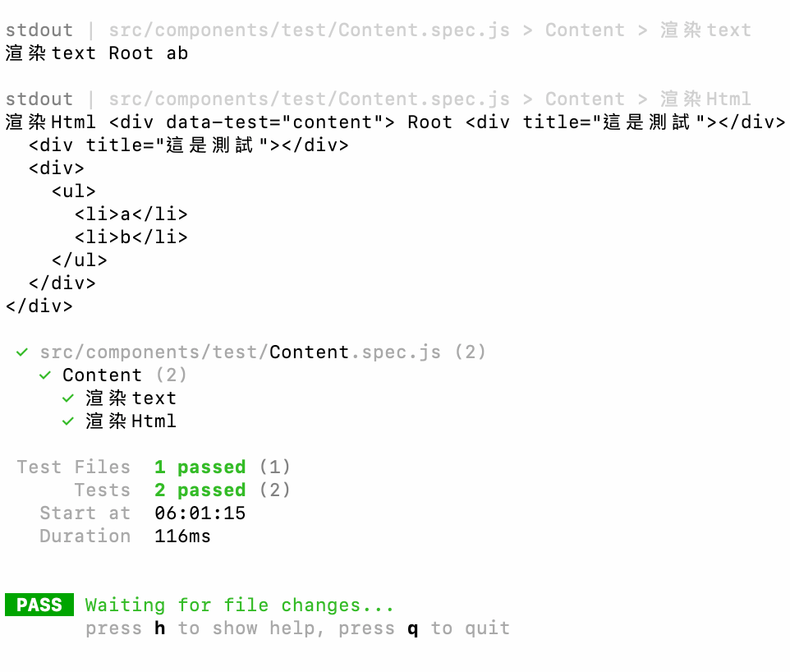
Task: Click the green PASS badge
Action: pyautogui.click(x=39, y=605)
